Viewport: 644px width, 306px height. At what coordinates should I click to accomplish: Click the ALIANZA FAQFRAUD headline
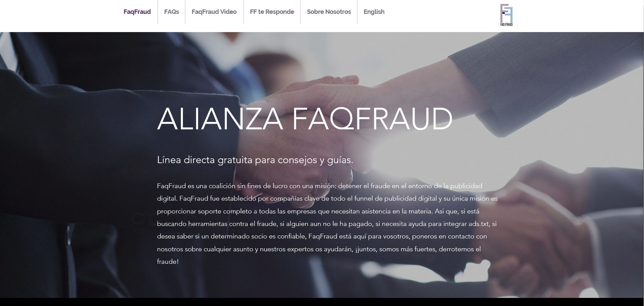click(x=305, y=119)
